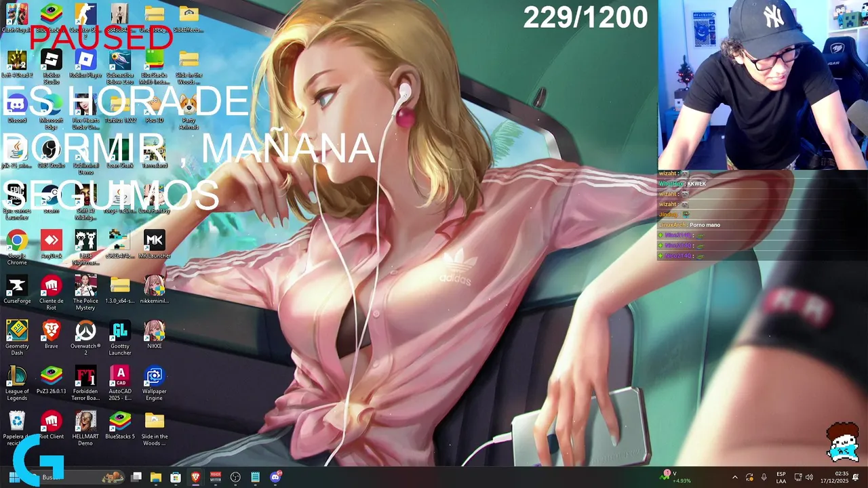
Task: Open the volume speaker tray icon
Action: click(x=809, y=477)
